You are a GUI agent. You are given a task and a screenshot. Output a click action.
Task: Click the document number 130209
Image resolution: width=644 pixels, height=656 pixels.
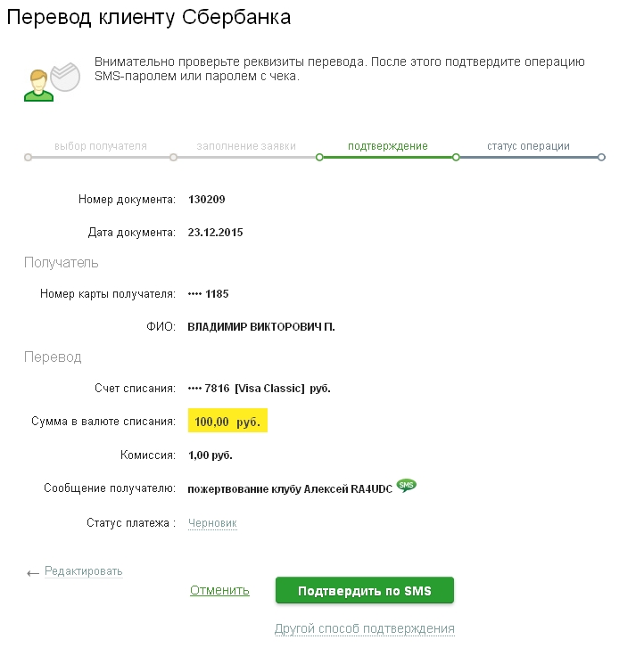(207, 200)
